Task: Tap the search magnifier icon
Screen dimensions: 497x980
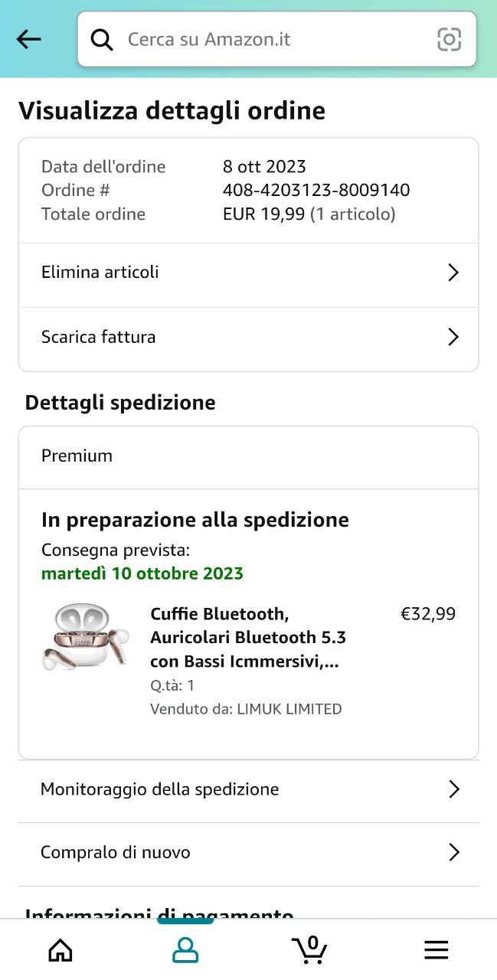Action: [x=102, y=39]
